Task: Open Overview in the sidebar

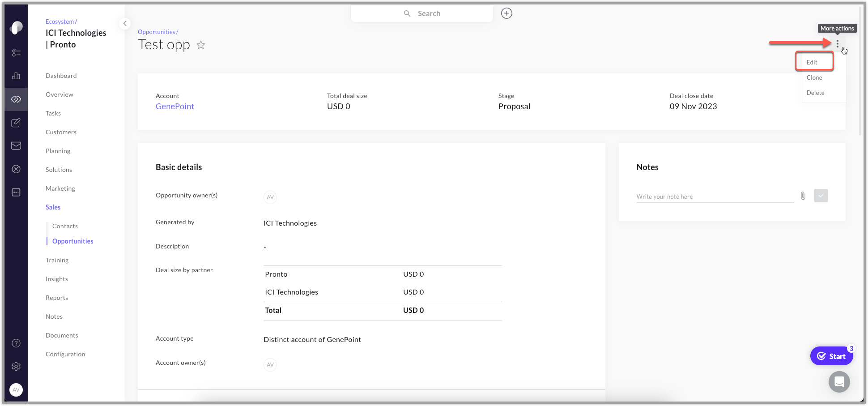Action: (x=60, y=94)
